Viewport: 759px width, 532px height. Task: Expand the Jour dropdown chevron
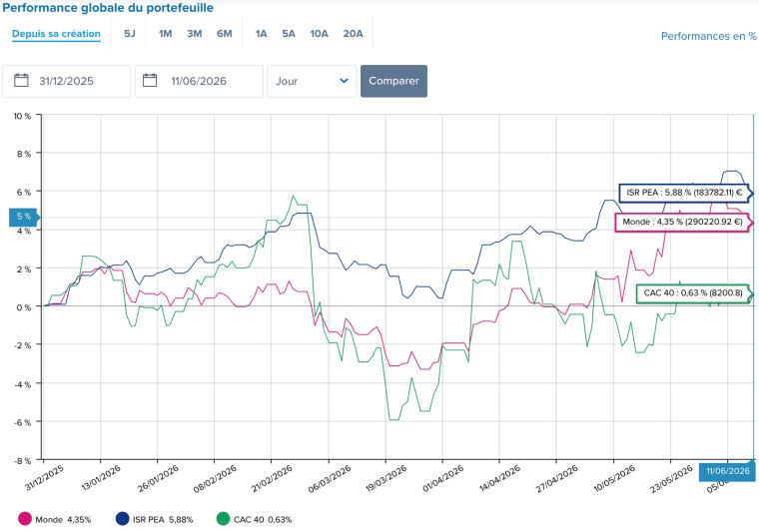pos(345,81)
